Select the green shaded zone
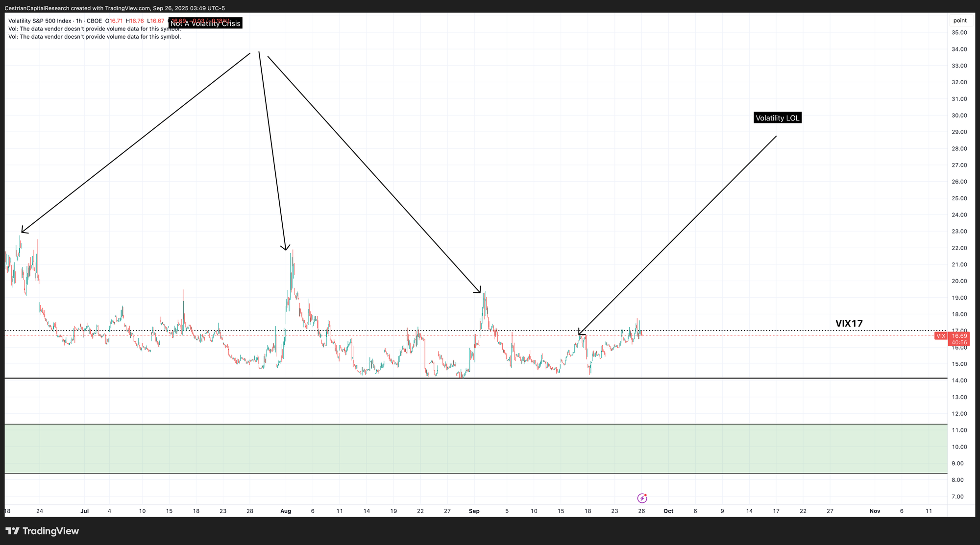Image resolution: width=980 pixels, height=545 pixels. [x=475, y=449]
